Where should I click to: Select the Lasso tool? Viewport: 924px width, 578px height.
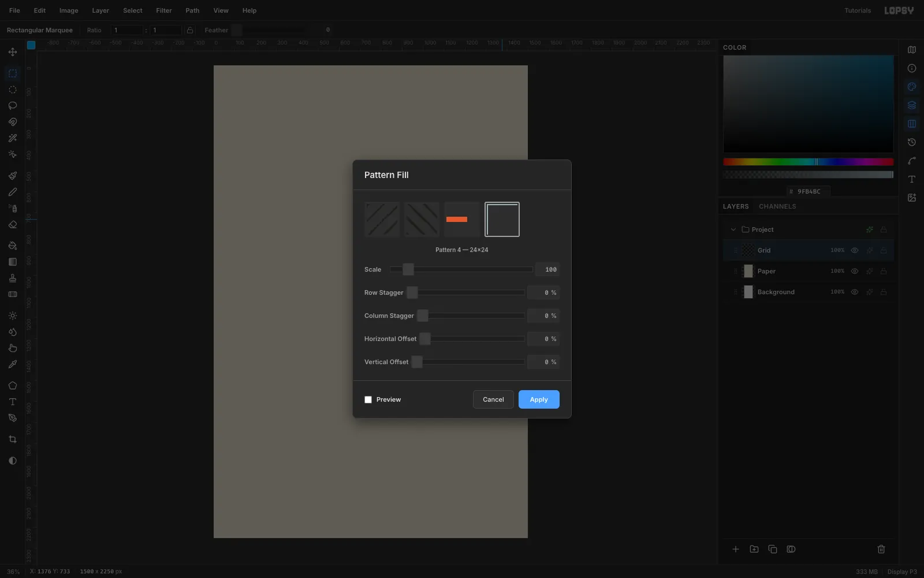point(13,106)
